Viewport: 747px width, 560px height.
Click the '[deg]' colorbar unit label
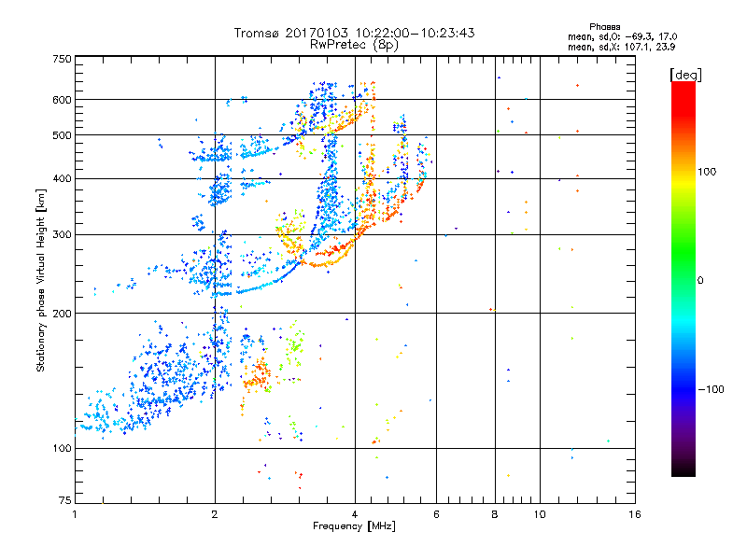point(685,75)
